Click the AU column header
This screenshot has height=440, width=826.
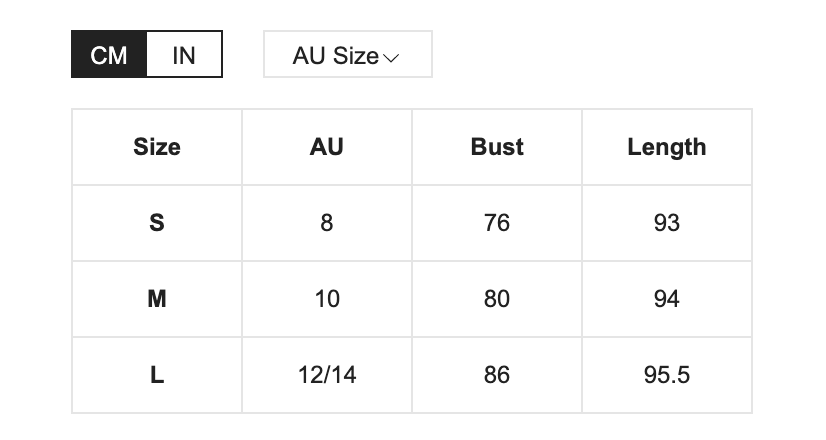[327, 147]
